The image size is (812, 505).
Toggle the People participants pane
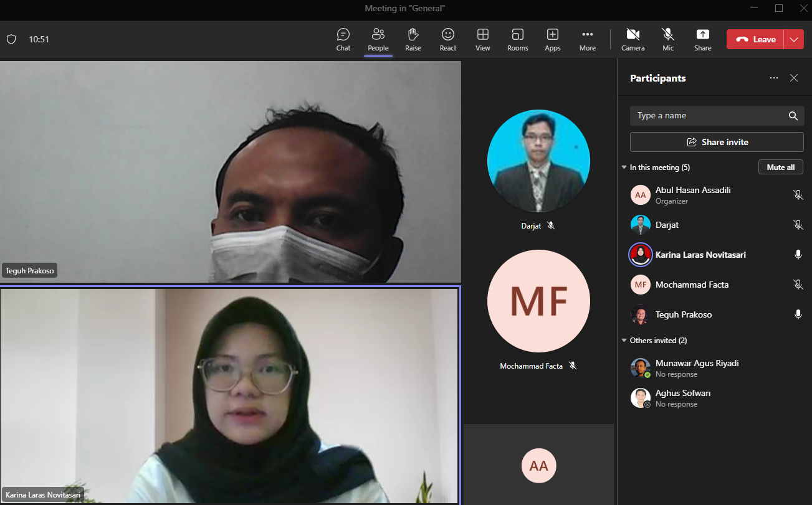coord(378,39)
